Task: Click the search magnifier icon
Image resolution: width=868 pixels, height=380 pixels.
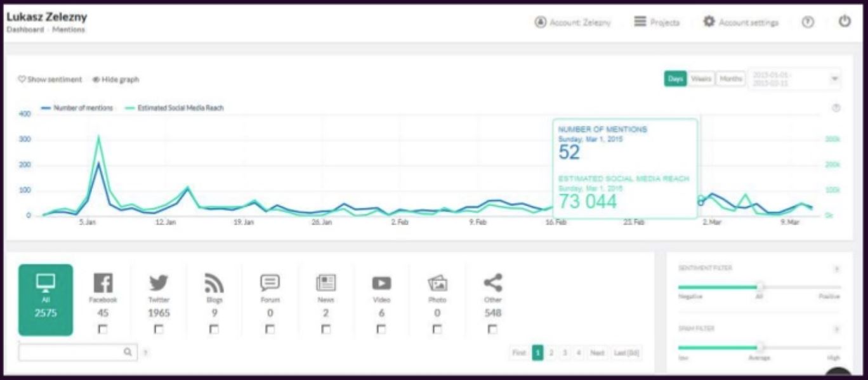Action: tap(128, 351)
